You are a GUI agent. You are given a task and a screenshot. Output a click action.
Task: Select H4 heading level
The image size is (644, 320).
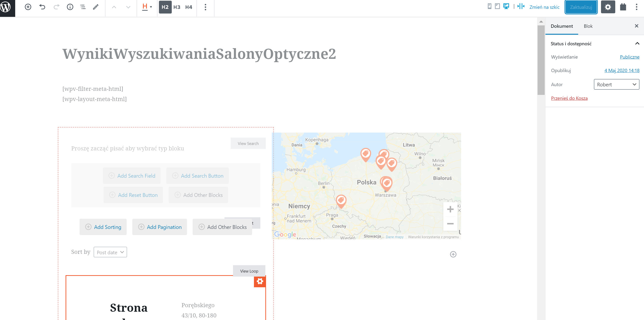pyautogui.click(x=189, y=7)
